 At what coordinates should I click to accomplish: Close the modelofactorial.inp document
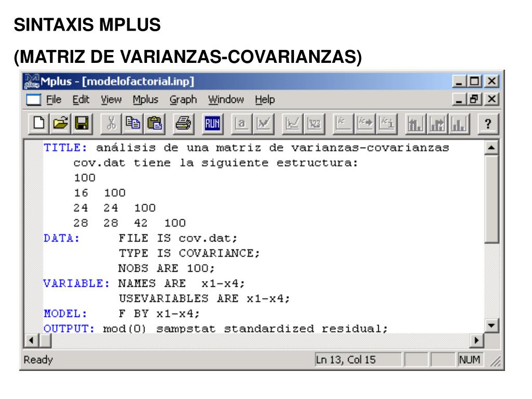(491, 99)
